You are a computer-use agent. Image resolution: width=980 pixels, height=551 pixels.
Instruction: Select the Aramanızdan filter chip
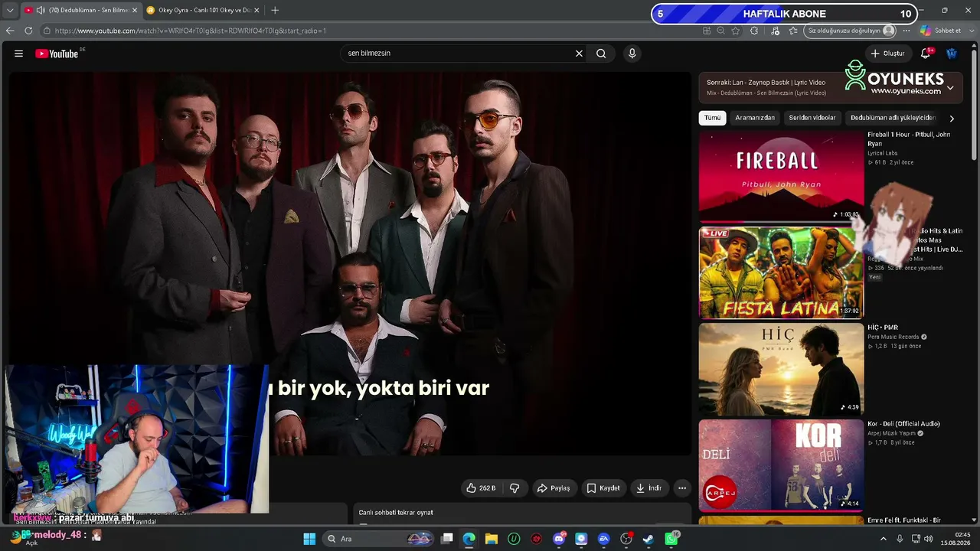[x=755, y=118]
